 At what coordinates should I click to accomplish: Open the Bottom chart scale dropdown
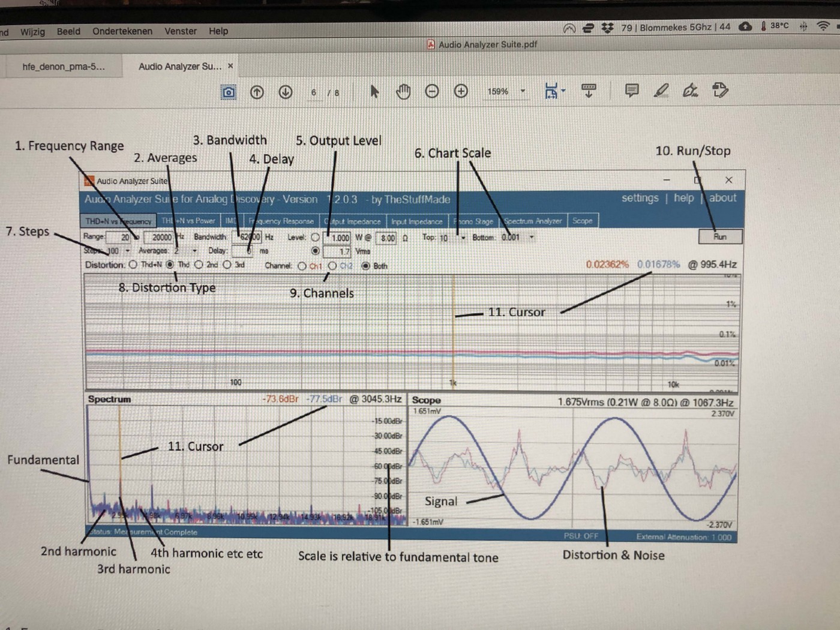[532, 237]
